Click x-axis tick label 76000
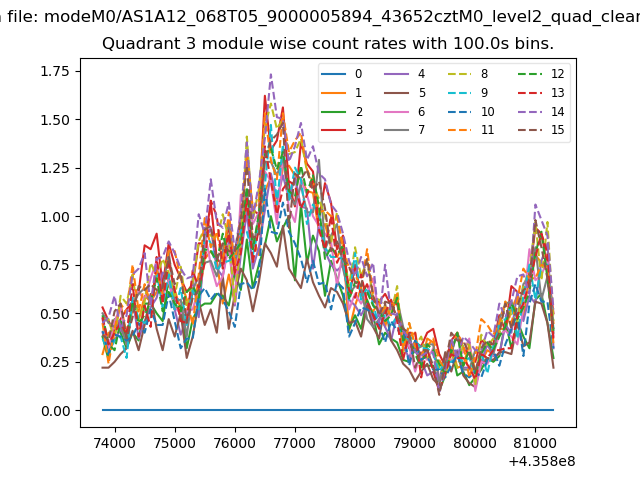Screen dimensions: 640x480 pos(235,443)
